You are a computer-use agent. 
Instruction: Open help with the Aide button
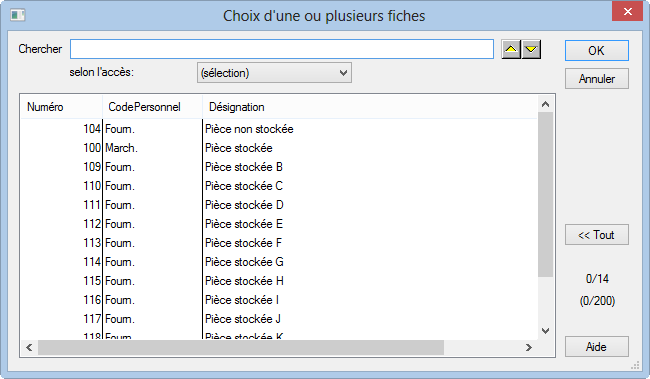[597, 347]
